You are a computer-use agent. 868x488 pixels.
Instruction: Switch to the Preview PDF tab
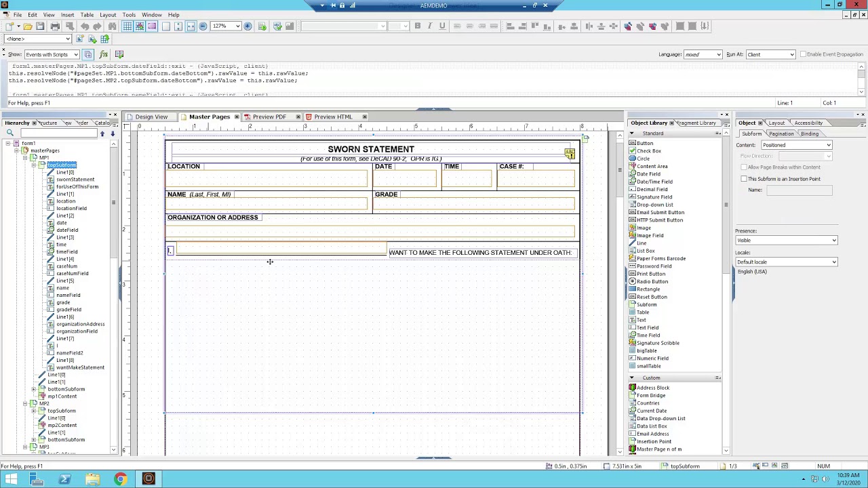pyautogui.click(x=269, y=117)
